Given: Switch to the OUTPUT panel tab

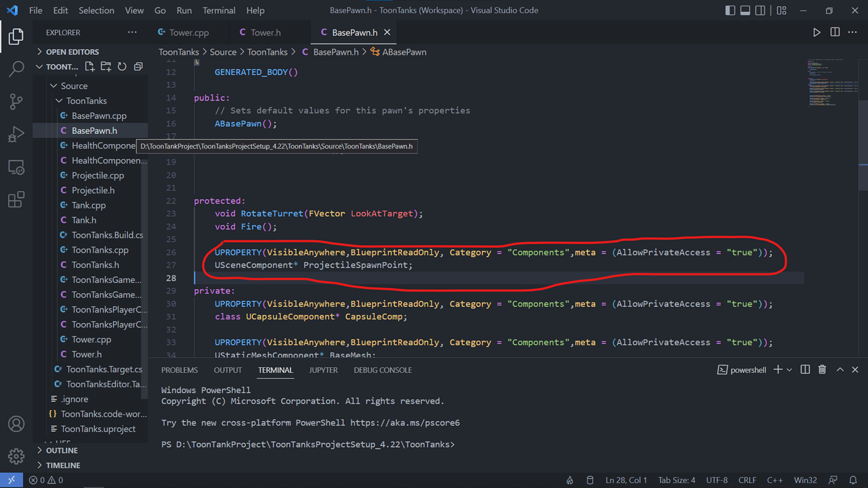Looking at the screenshot, I should [x=228, y=370].
